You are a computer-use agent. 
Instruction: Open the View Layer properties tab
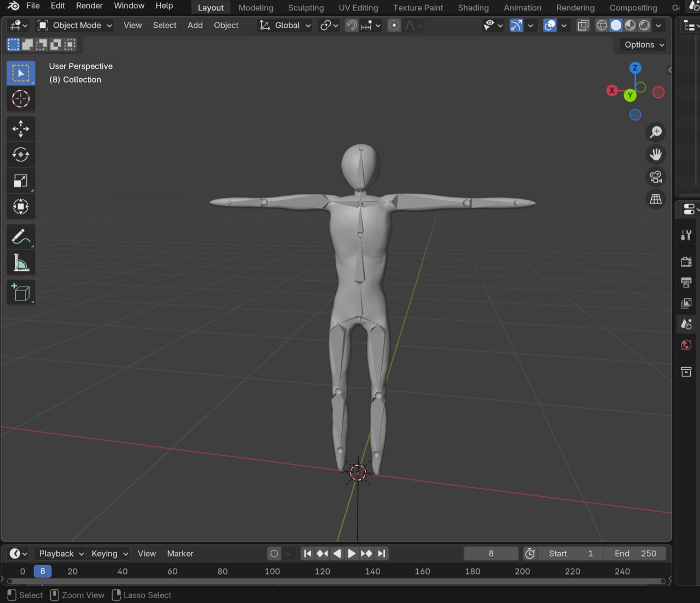coord(686,303)
